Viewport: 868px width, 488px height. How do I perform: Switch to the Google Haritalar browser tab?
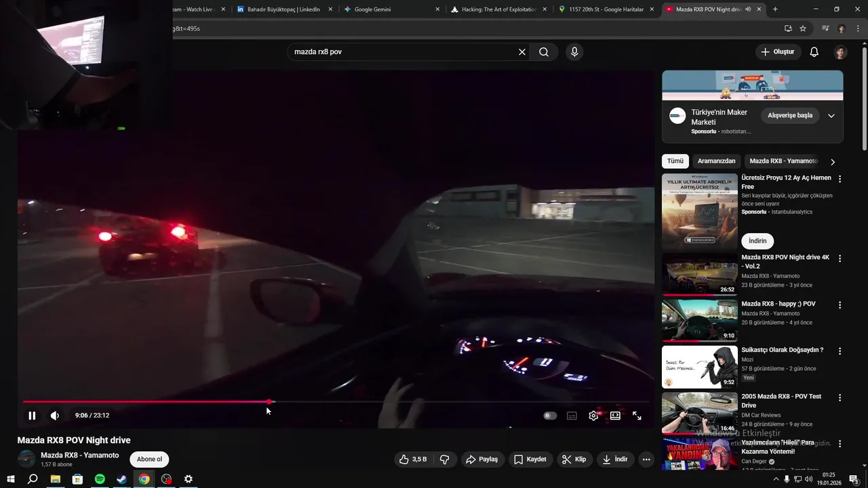click(606, 9)
